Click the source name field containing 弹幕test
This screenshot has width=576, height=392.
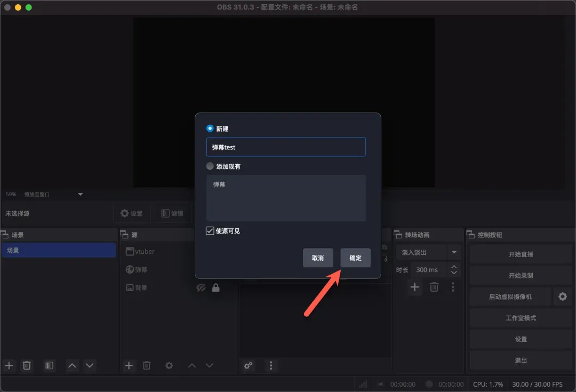pyautogui.click(x=286, y=147)
